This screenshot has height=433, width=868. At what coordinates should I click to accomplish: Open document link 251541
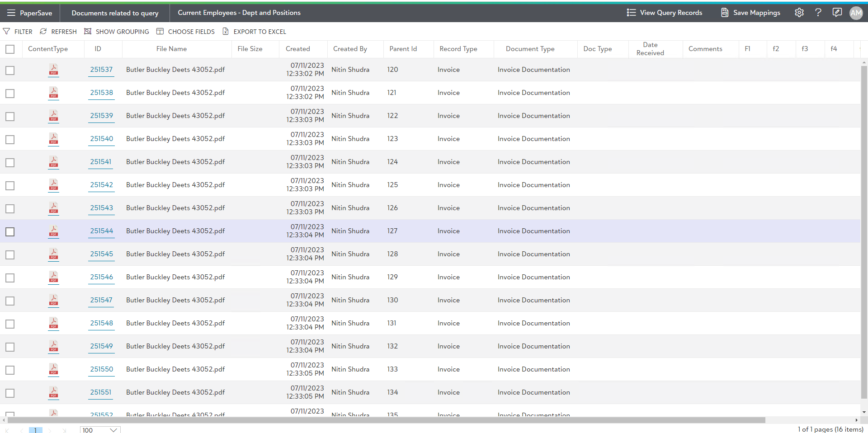[100, 162]
